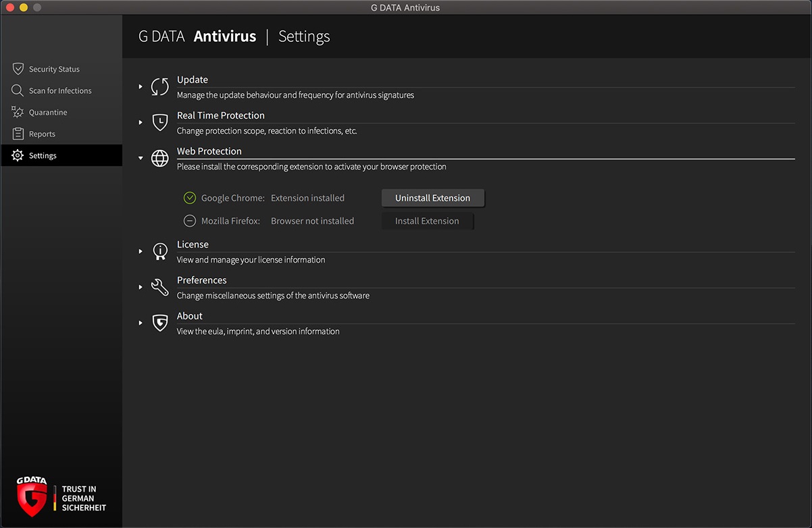Click the green Google Chrome status checkmark
The height and width of the screenshot is (528, 812).
point(190,198)
